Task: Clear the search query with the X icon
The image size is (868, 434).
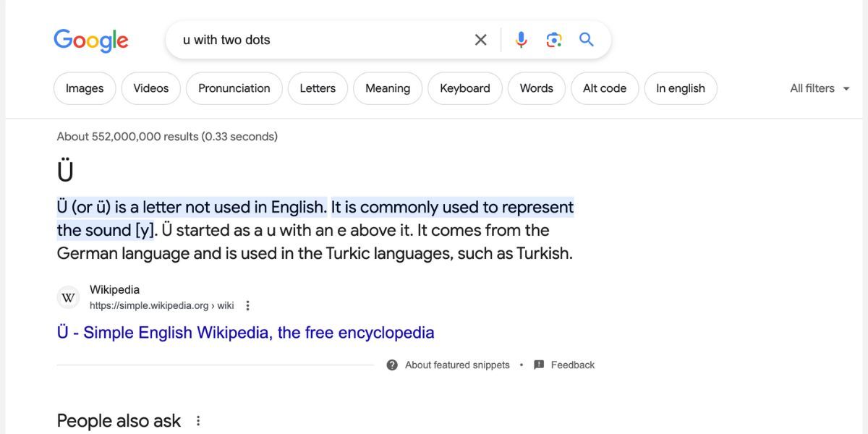Action: pyautogui.click(x=480, y=40)
